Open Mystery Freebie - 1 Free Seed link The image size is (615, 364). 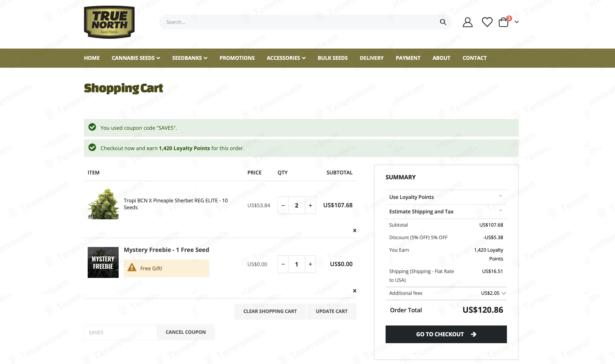pyautogui.click(x=166, y=250)
